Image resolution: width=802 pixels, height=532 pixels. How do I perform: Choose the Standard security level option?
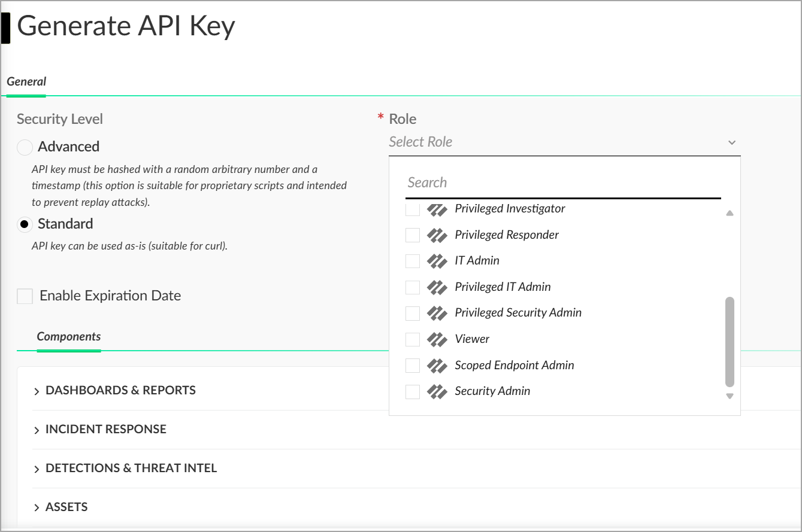pyautogui.click(x=25, y=224)
